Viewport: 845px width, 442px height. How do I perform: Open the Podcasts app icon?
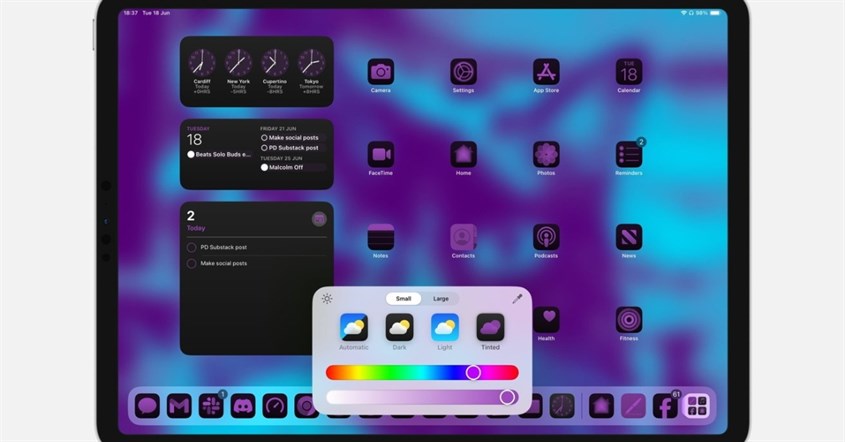tap(546, 237)
